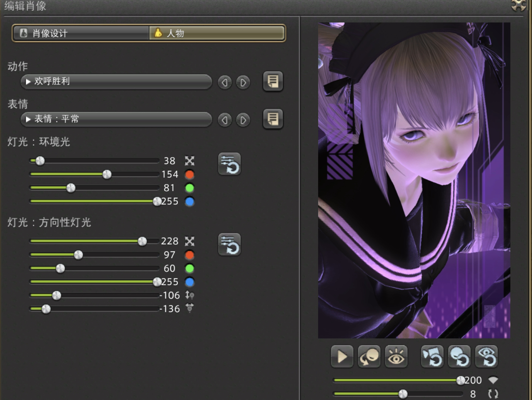Click the ambient green color dot beside 81
Screen dimensions: 532x400
[189, 188]
